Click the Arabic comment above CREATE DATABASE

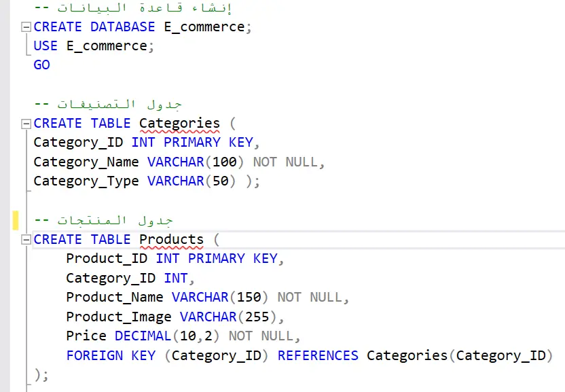pos(132,7)
